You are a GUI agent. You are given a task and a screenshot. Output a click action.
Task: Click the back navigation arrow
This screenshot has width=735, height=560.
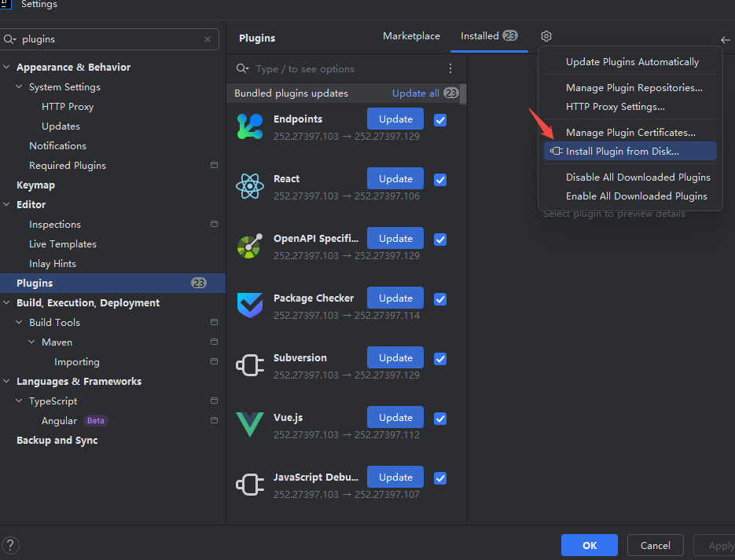[726, 40]
